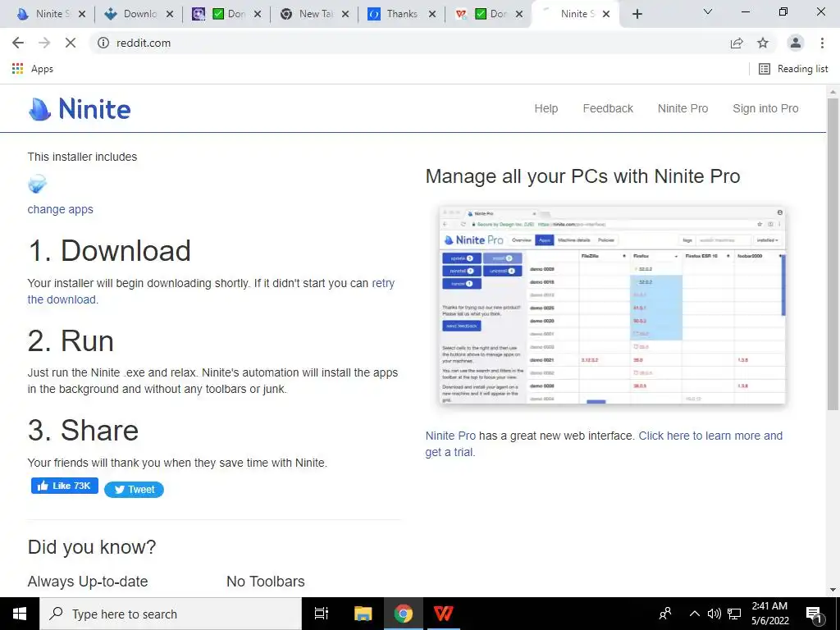Open File Explorer from the taskbar
This screenshot has height=630, width=840.
(x=363, y=614)
